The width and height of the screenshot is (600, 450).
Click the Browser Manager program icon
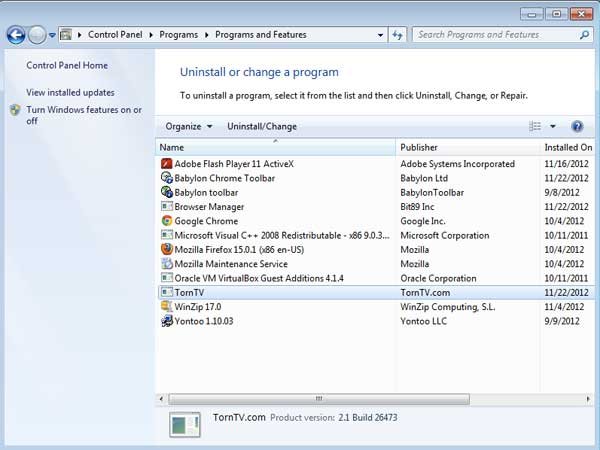tap(166, 207)
